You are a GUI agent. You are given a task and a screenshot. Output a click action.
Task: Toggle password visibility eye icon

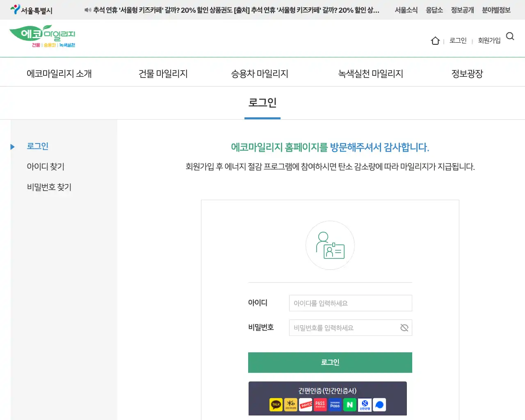(404, 328)
